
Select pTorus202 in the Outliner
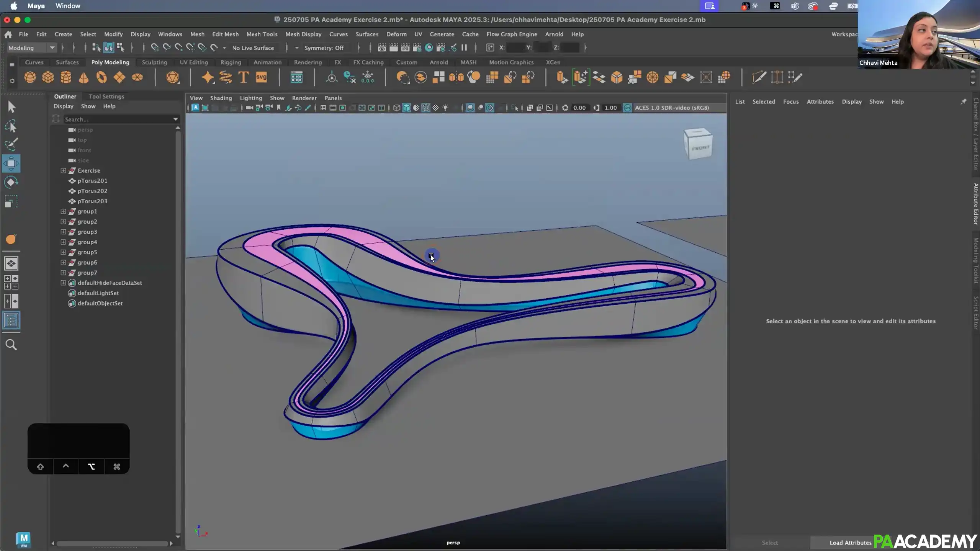92,191
